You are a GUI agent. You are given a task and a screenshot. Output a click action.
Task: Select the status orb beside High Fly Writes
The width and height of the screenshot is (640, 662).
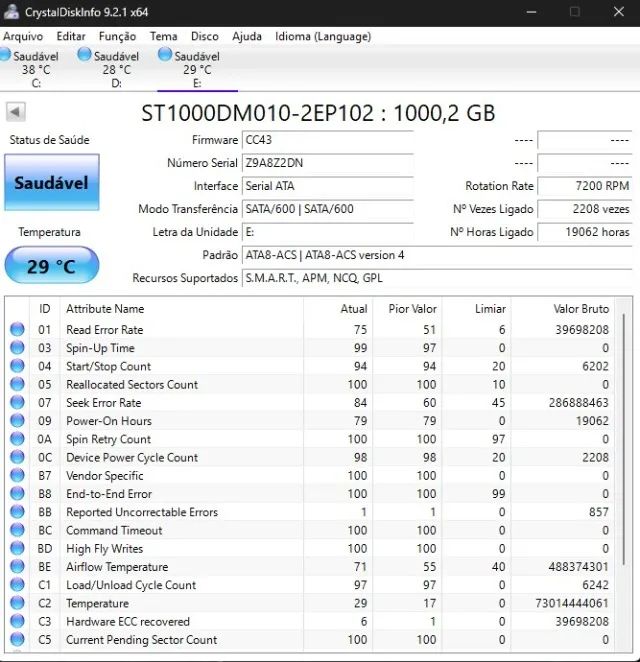coord(17,548)
